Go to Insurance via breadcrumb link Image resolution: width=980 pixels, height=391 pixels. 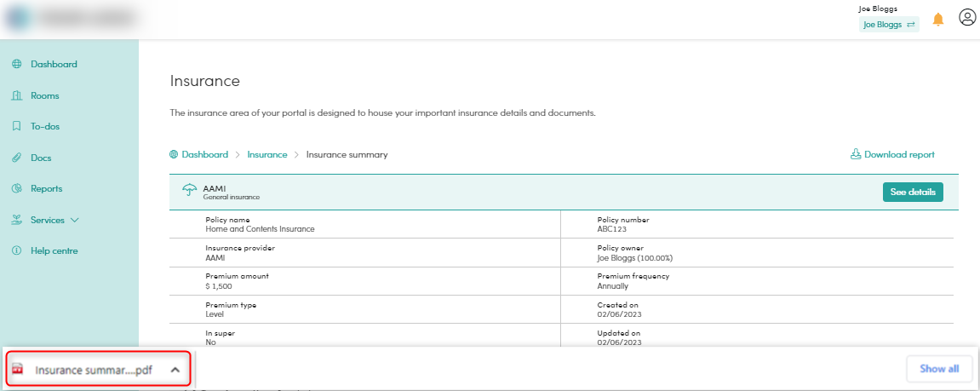(267, 154)
